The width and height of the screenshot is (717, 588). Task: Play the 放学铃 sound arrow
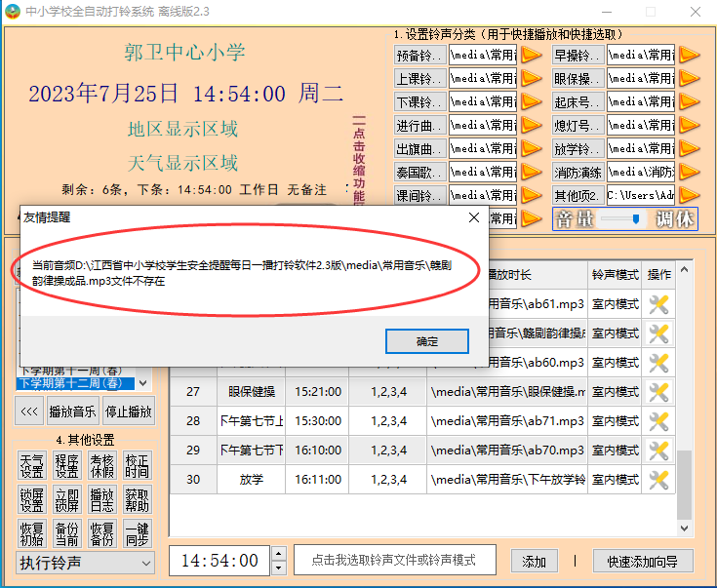(x=690, y=148)
